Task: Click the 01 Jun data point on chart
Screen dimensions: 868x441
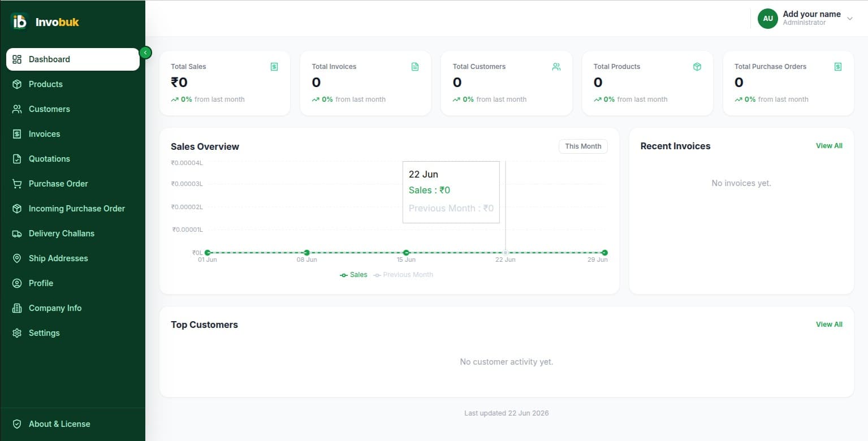Action: (208, 253)
